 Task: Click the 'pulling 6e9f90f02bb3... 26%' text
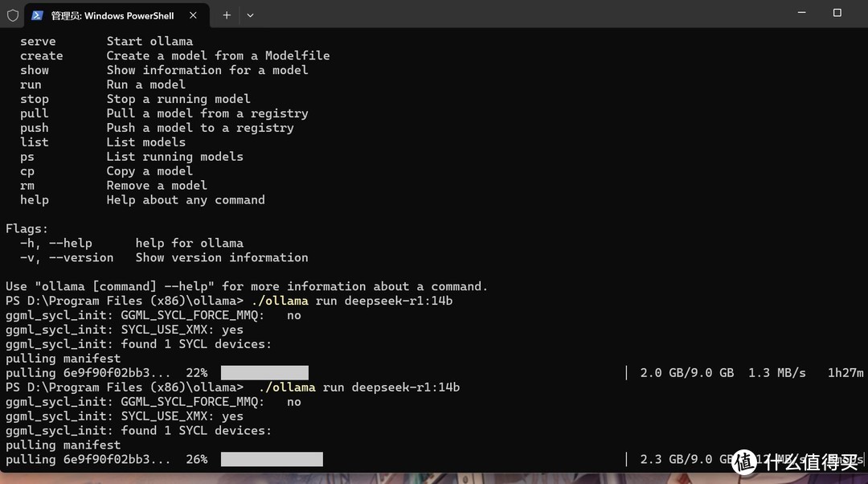(x=107, y=459)
